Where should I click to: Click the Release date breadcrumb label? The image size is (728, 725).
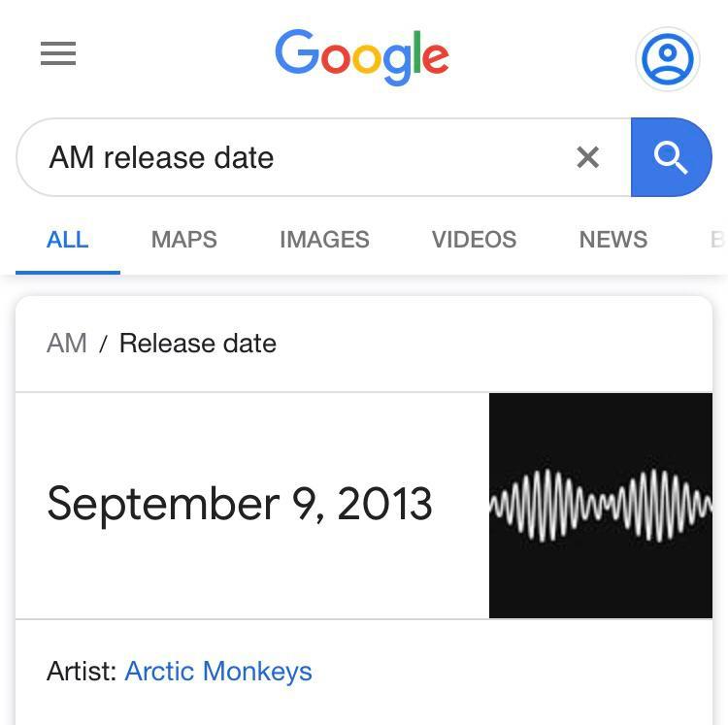(x=197, y=344)
